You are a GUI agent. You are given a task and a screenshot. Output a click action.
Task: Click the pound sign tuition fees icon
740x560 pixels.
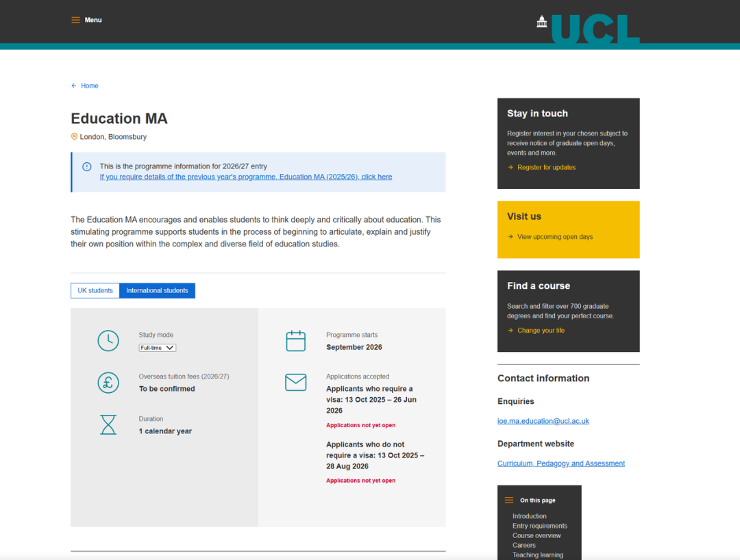108,383
